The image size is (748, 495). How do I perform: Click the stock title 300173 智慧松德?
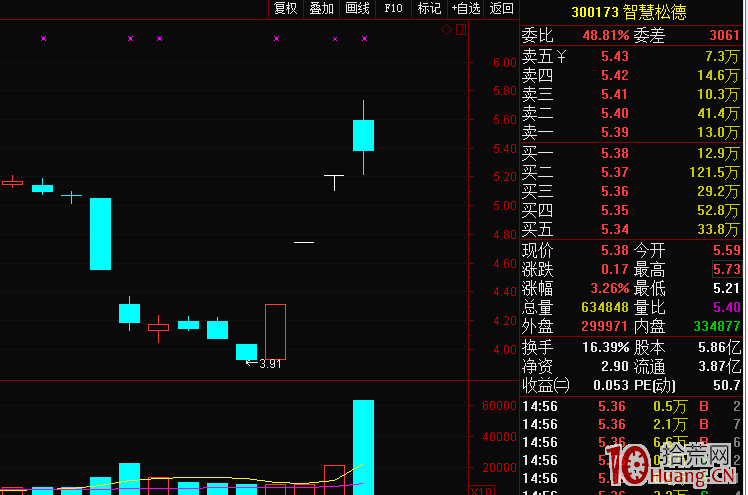coord(629,12)
